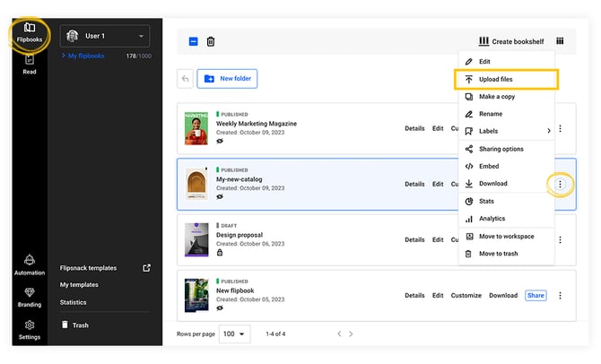Click the trash delete icon in toolbar
This screenshot has height=364, width=601.
pyautogui.click(x=211, y=41)
